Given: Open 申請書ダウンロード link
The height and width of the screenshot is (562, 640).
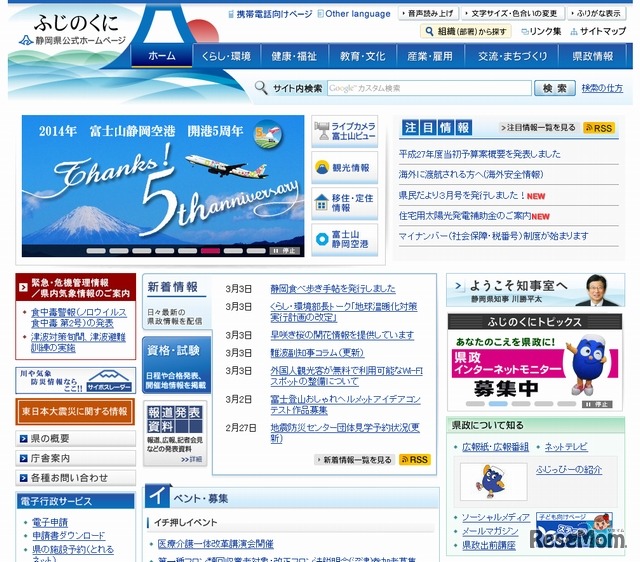Looking at the screenshot, I should (x=69, y=535).
